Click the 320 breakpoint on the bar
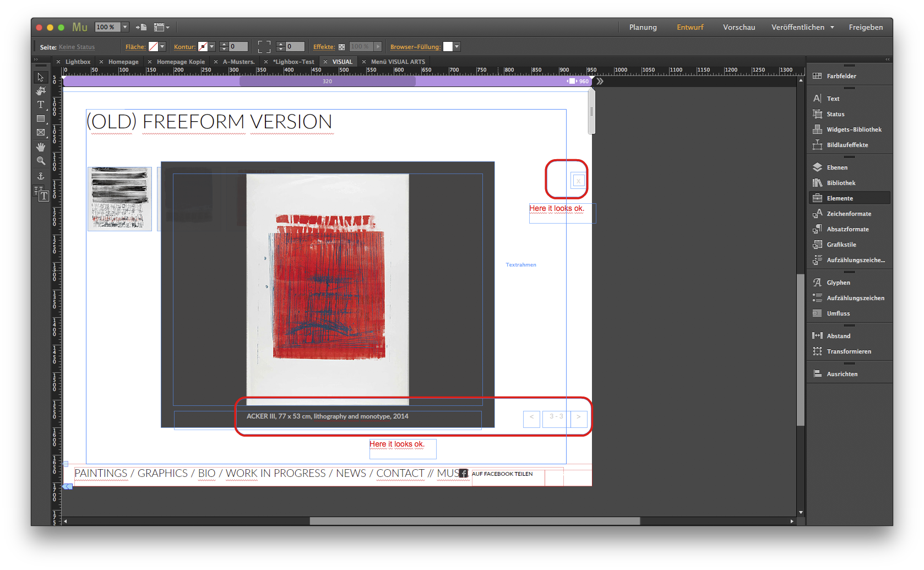The image size is (924, 570). 327,82
